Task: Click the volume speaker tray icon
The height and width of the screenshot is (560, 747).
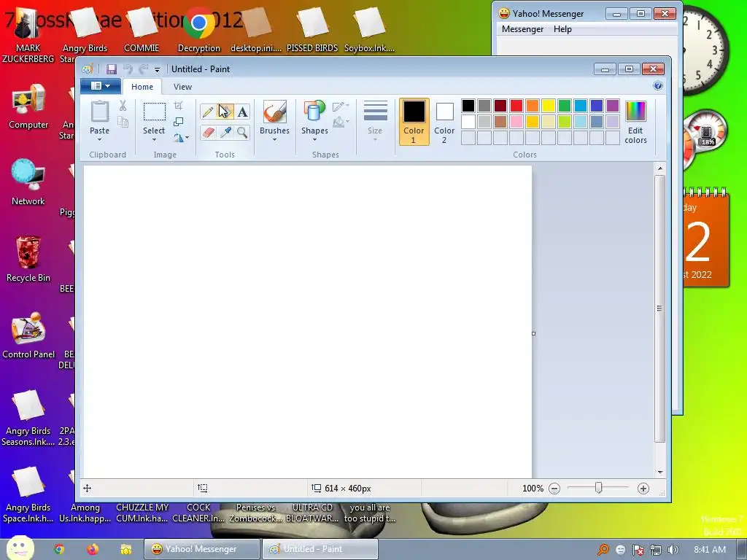Action: point(673,550)
